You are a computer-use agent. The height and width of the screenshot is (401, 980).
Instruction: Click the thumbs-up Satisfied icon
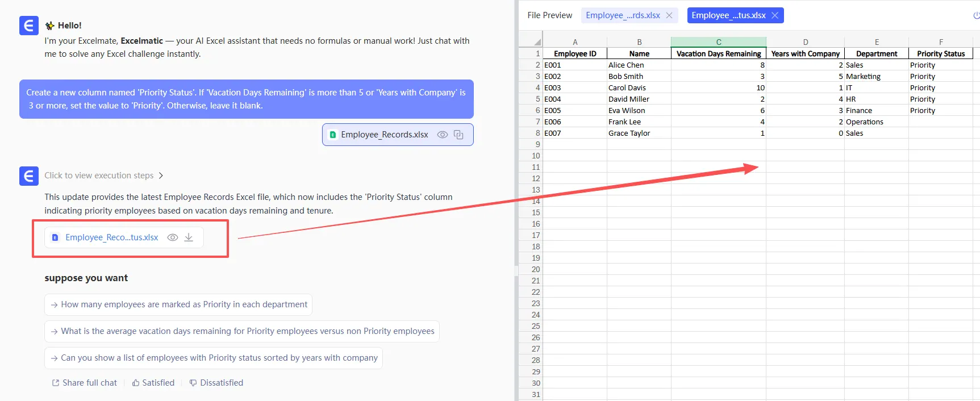136,383
